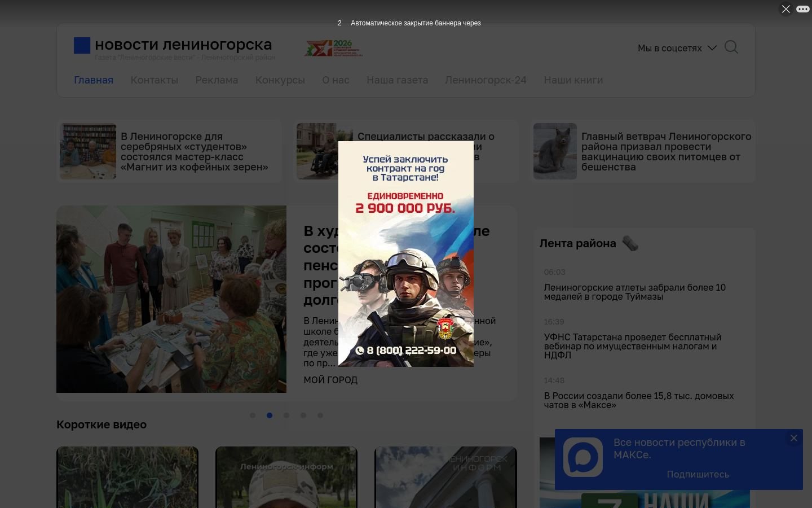Click the Короткие видео section heading

pyautogui.click(x=101, y=424)
